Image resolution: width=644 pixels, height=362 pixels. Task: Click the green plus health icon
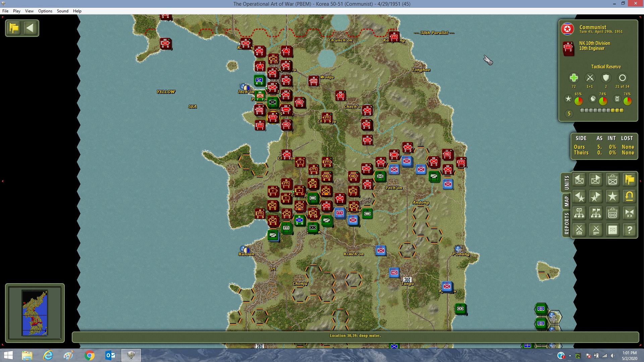pyautogui.click(x=574, y=78)
